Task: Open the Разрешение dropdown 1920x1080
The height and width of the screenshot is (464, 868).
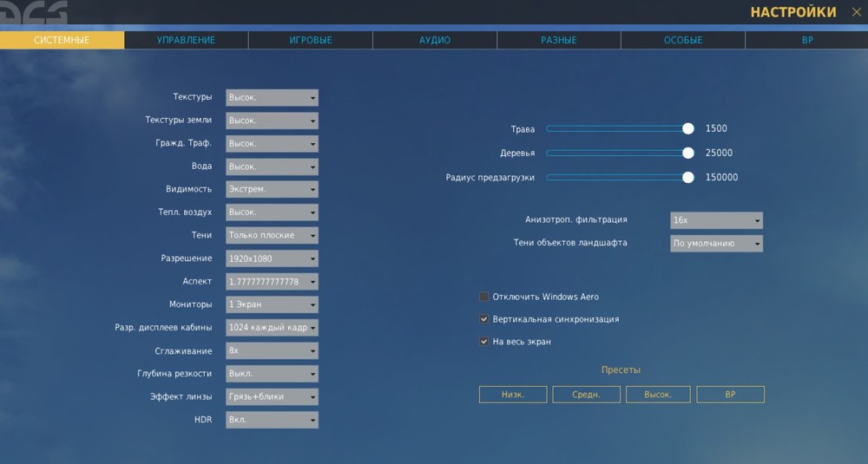Action: 272,258
